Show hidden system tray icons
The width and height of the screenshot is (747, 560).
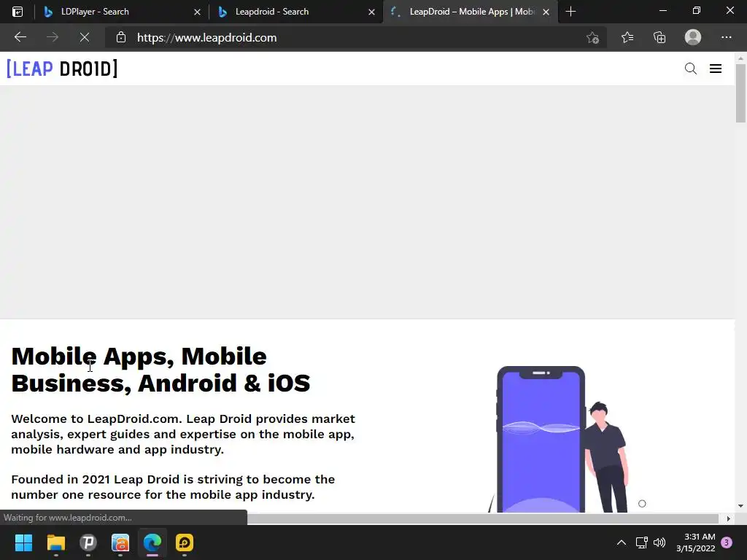tap(622, 542)
